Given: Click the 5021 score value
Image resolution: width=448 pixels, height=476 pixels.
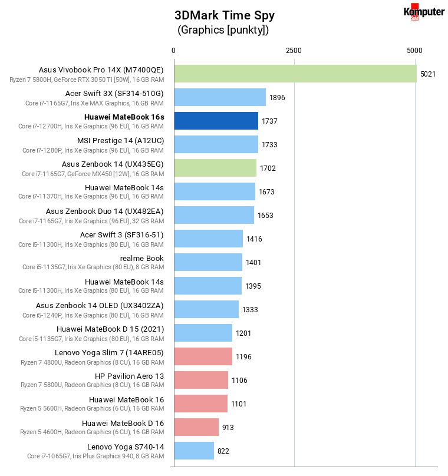Looking at the screenshot, I should pyautogui.click(x=427, y=74).
